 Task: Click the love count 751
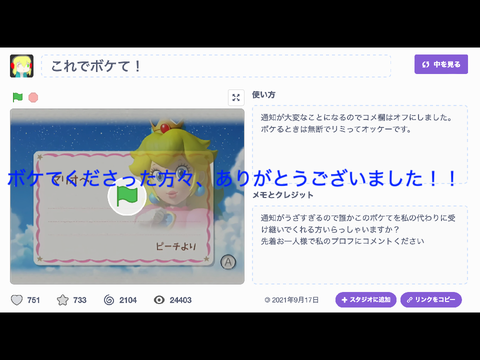[33, 300]
